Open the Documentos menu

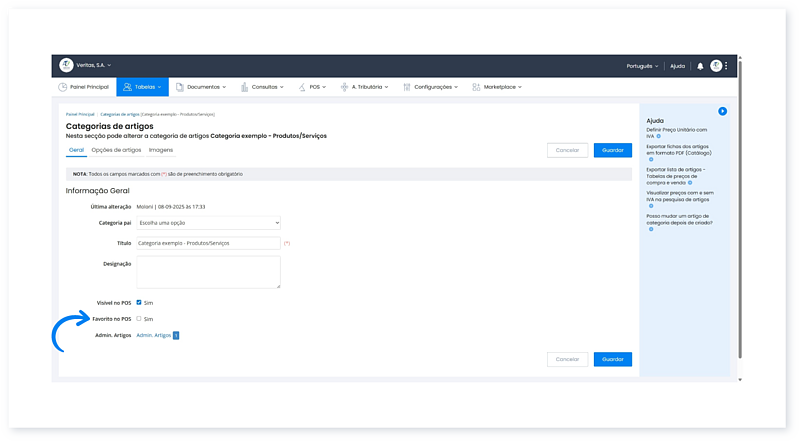(x=205, y=87)
